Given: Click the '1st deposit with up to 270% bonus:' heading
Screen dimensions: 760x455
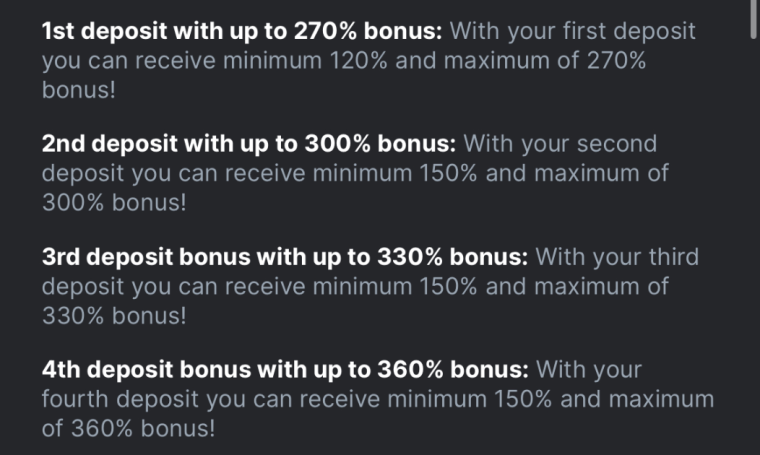Looking at the screenshot, I should click(242, 31).
